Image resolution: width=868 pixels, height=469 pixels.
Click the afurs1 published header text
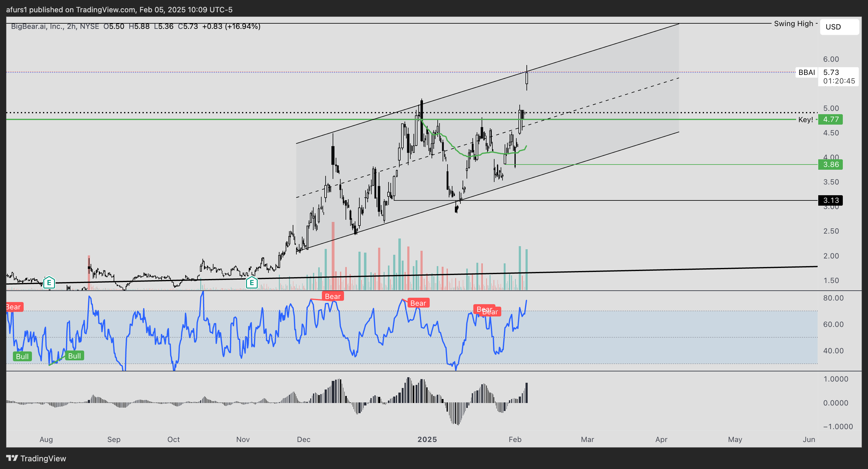(119, 10)
